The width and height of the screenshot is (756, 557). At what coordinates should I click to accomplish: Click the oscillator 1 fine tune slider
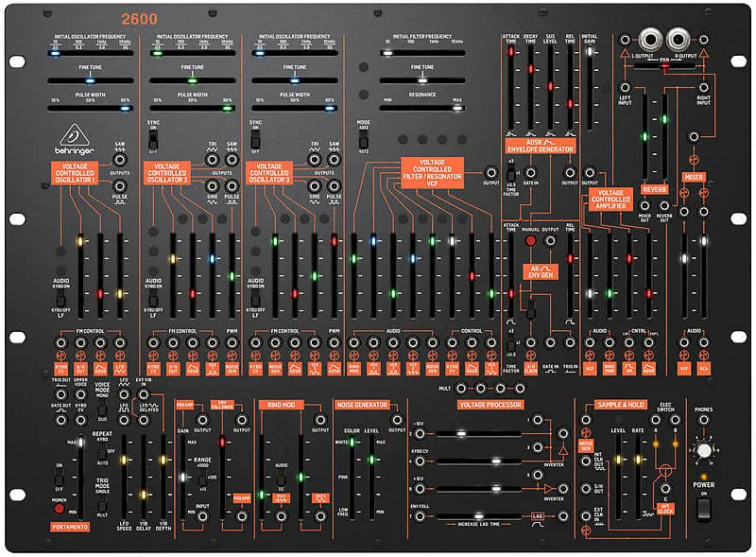point(90,81)
